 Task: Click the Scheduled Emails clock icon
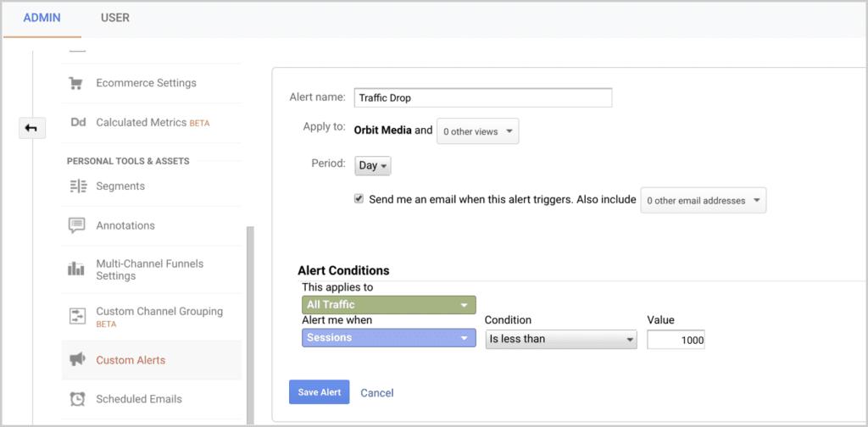(x=77, y=399)
